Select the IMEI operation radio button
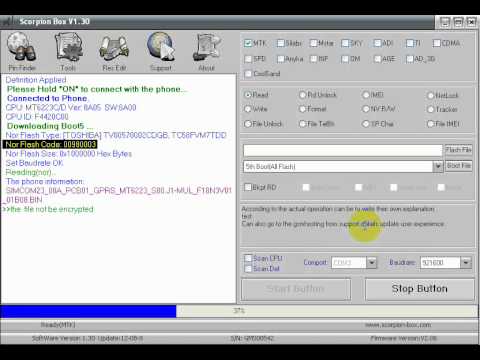Image resolution: width=480 pixels, height=360 pixels. [x=366, y=95]
